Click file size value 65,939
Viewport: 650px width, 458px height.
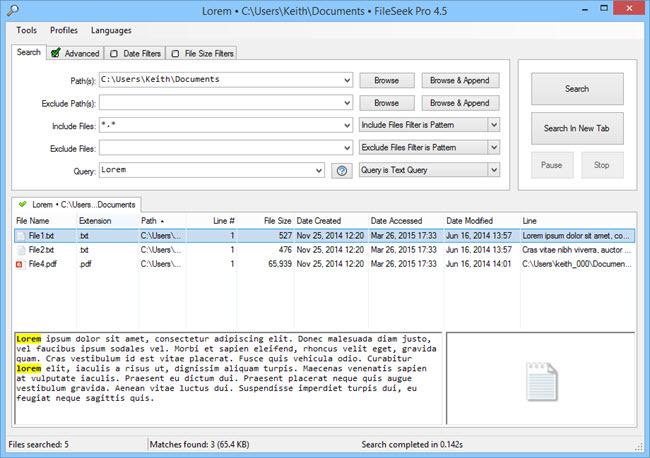[x=280, y=264]
